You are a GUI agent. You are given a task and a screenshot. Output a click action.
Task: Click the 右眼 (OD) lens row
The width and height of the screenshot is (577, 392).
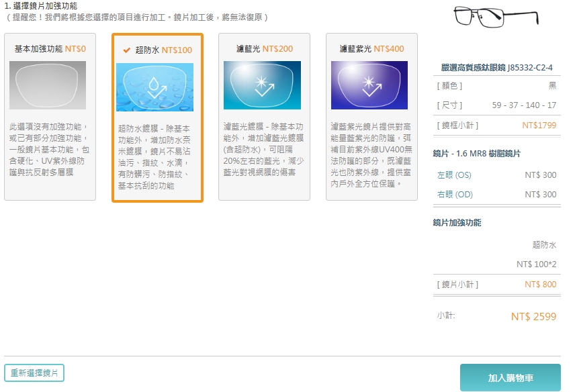496,195
